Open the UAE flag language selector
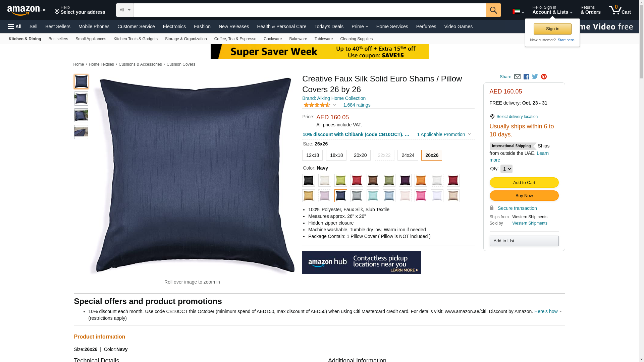This screenshot has width=644, height=362. coord(518,12)
